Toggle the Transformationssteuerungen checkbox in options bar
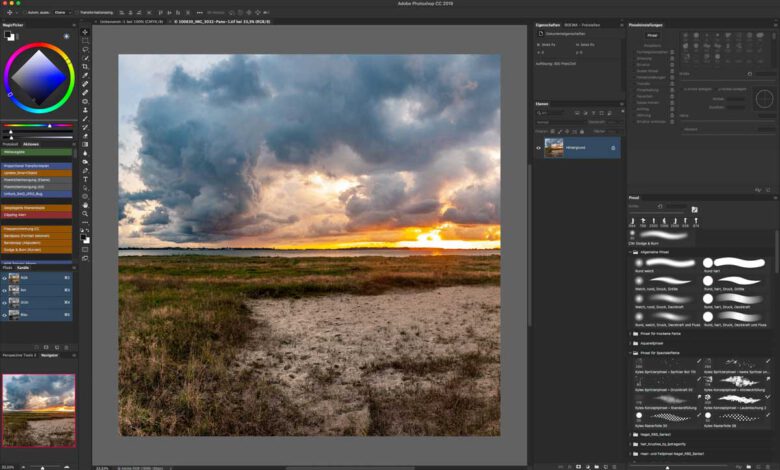The image size is (780, 470). (x=75, y=12)
